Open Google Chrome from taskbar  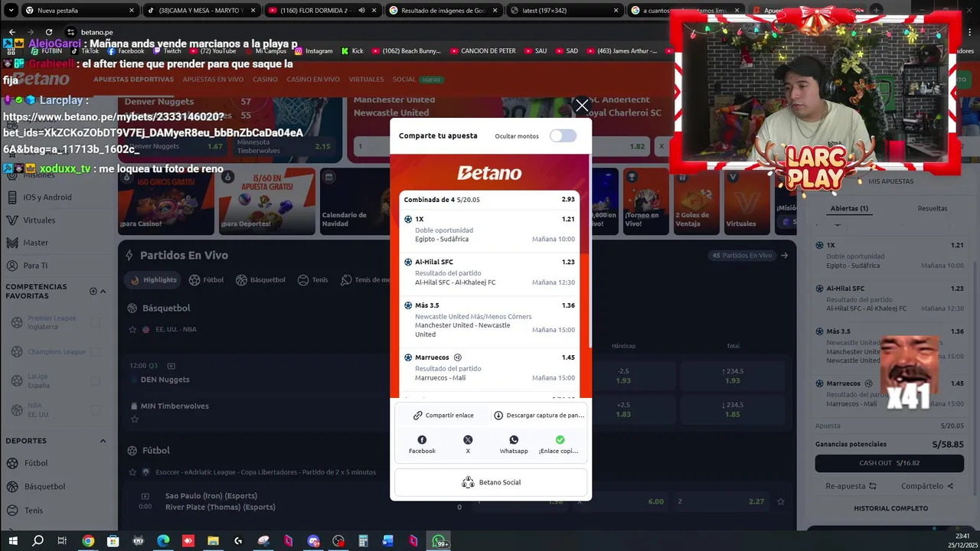pyautogui.click(x=88, y=541)
